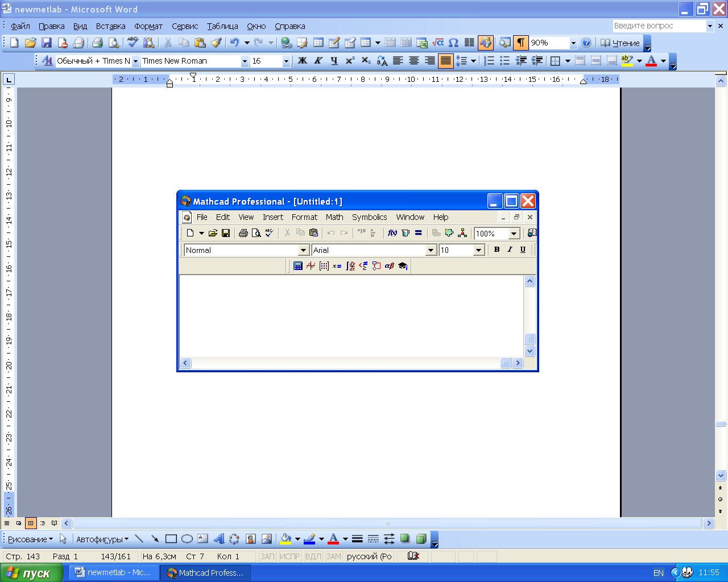Image resolution: width=728 pixels, height=582 pixels.
Task: Open the Insert menu in Mathcad
Action: point(273,217)
